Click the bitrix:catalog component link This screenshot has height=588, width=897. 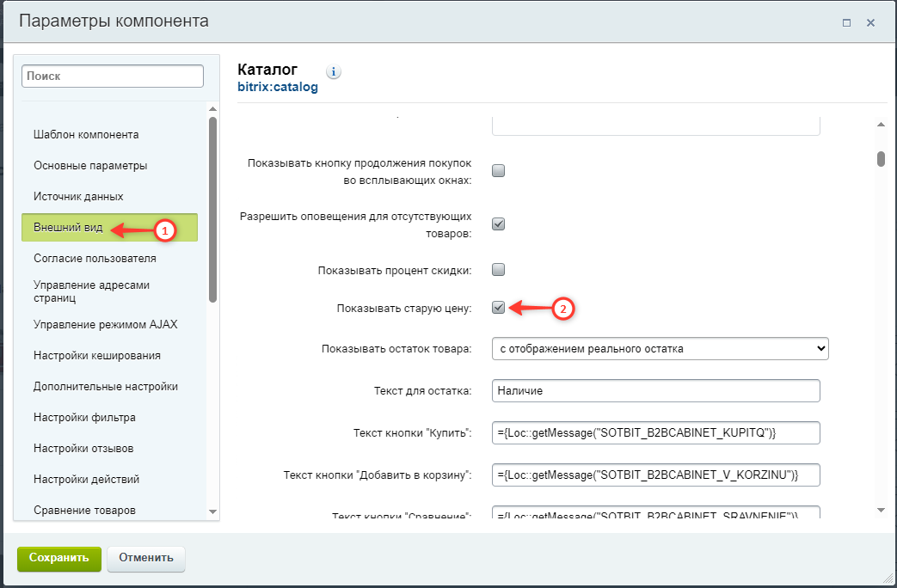278,87
